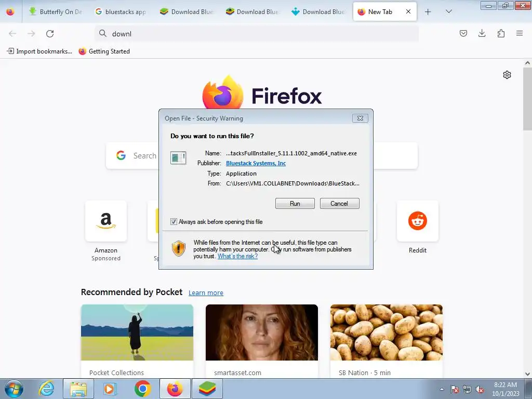Launch Google Chrome from the taskbar
This screenshot has height=399, width=532.
pyautogui.click(x=142, y=389)
